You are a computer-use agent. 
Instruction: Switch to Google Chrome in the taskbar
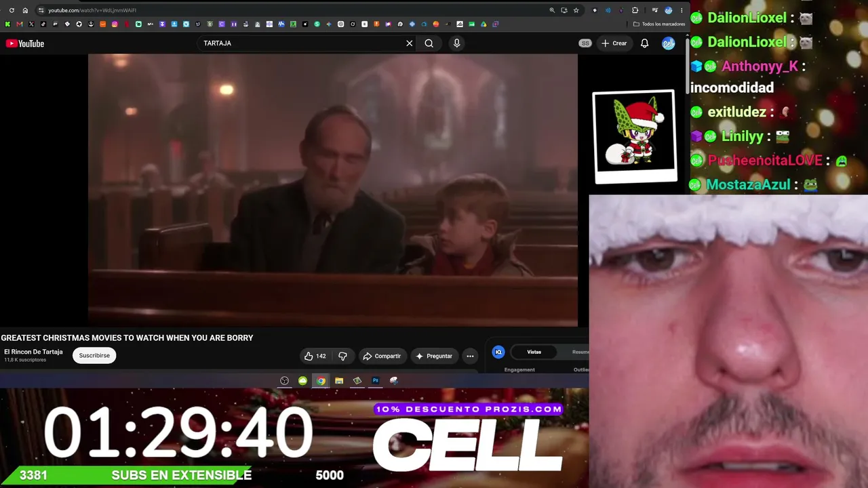pos(321,381)
